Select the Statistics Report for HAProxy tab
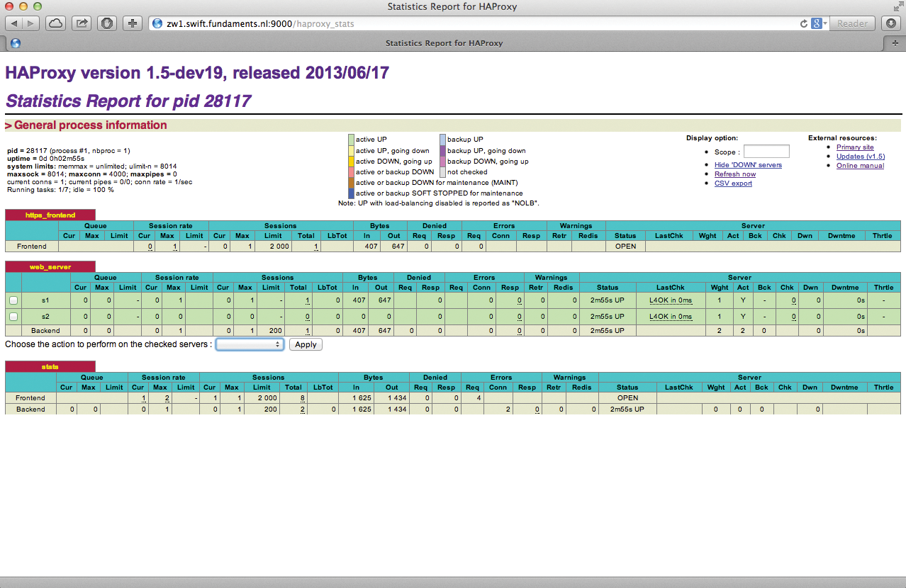This screenshot has width=906, height=588. (444, 43)
